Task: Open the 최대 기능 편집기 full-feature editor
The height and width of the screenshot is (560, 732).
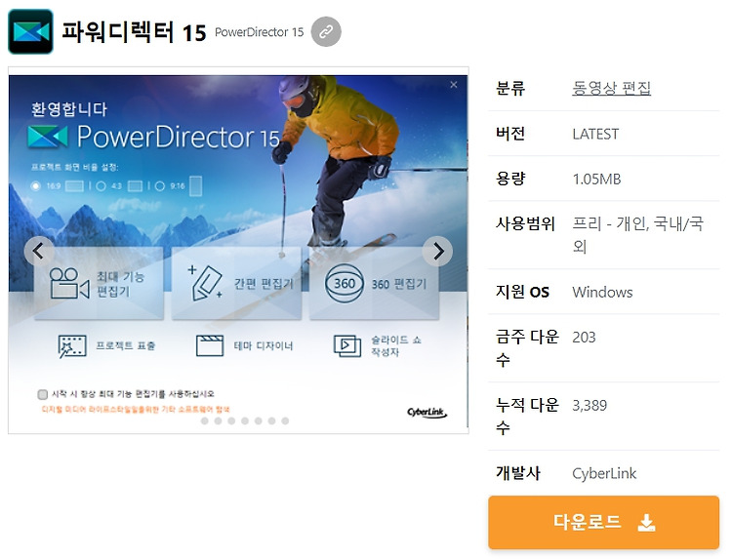Action: (x=99, y=284)
